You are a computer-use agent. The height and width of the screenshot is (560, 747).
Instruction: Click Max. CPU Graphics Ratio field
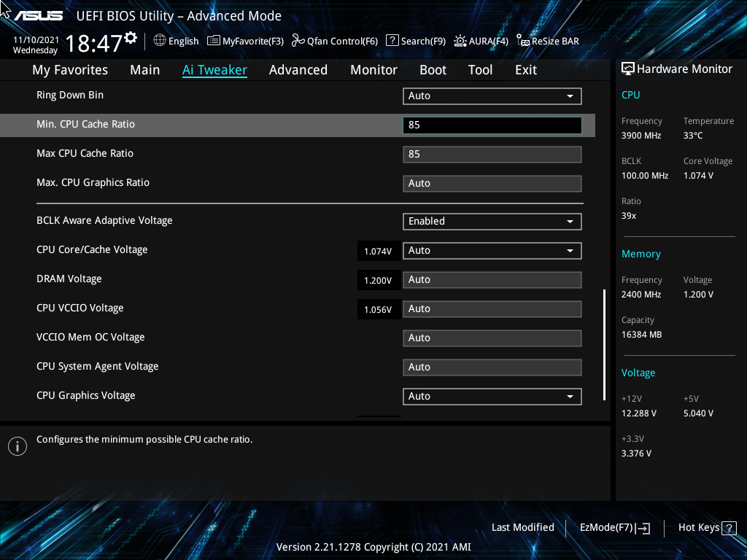[492, 183]
